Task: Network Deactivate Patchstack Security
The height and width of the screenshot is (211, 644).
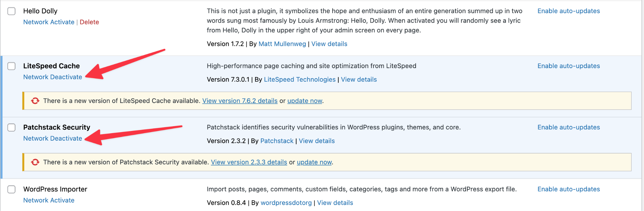Action: pyautogui.click(x=53, y=138)
